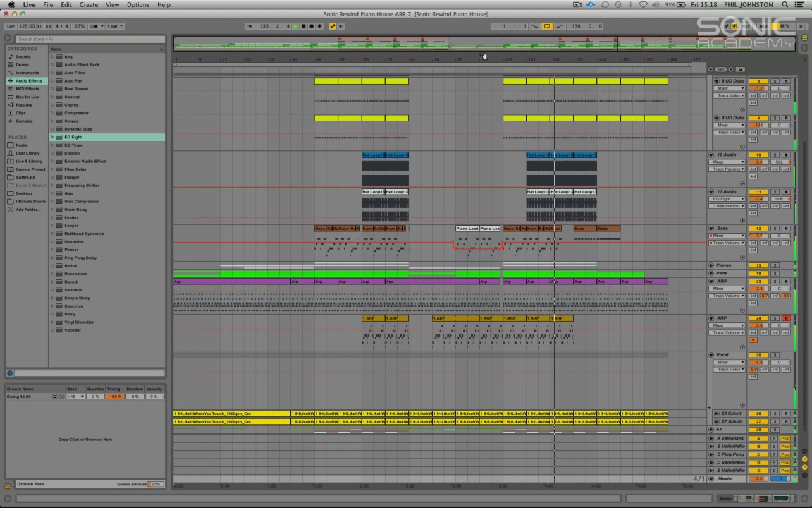Select Ping Pong Delay in device list
Image resolution: width=812 pixels, height=508 pixels.
(80, 258)
